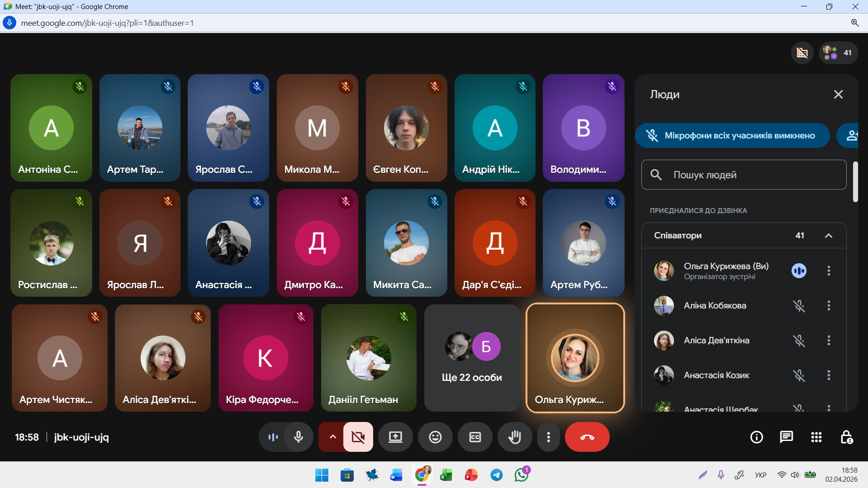Open the 41 participants counter button
Screen dimensions: 868x488
838,53
